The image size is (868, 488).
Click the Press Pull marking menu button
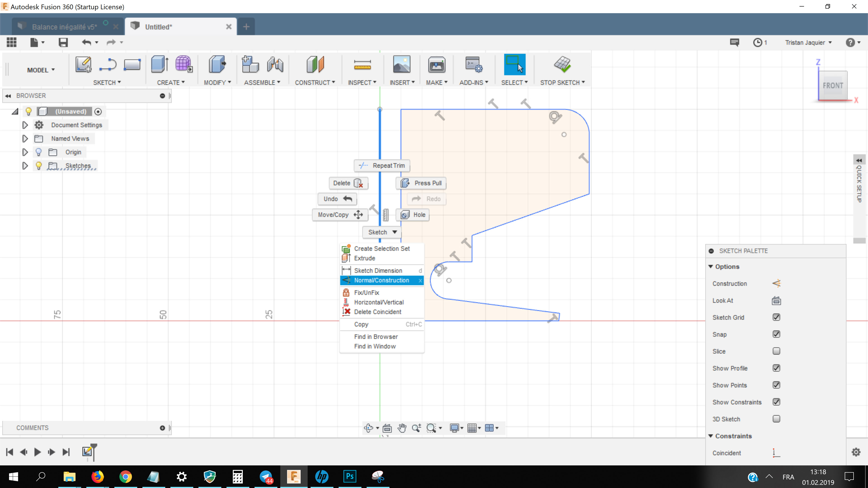(x=421, y=183)
